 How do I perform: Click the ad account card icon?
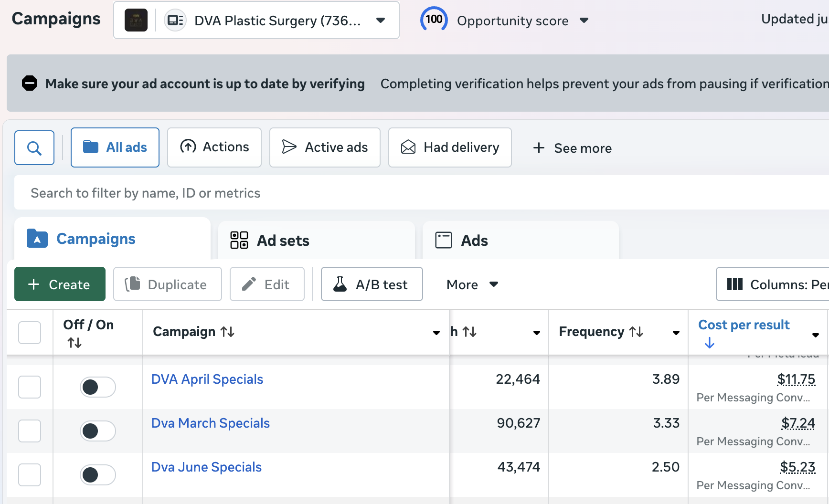click(175, 21)
